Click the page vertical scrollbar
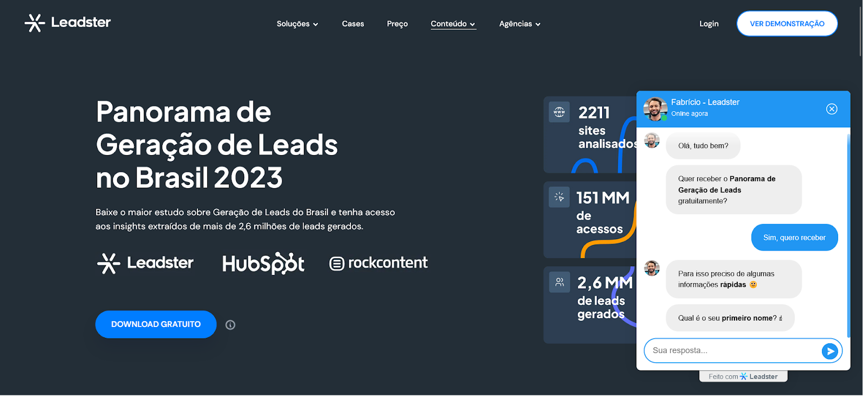 point(860,31)
